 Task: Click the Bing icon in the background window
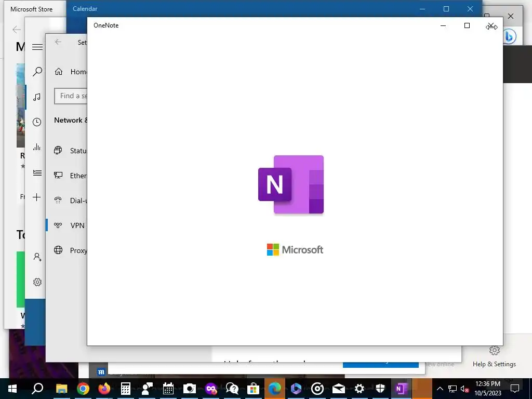pos(509,36)
